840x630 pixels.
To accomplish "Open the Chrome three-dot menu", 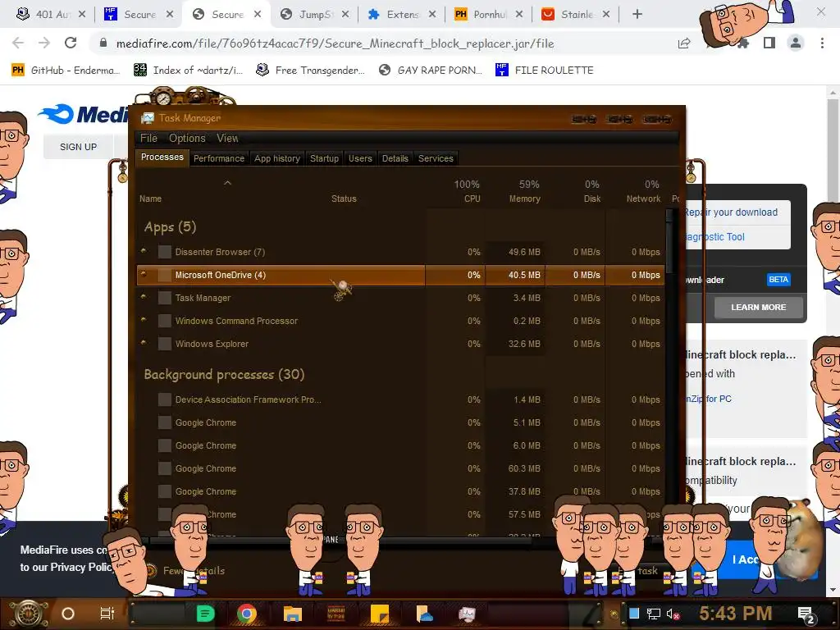I will point(822,43).
